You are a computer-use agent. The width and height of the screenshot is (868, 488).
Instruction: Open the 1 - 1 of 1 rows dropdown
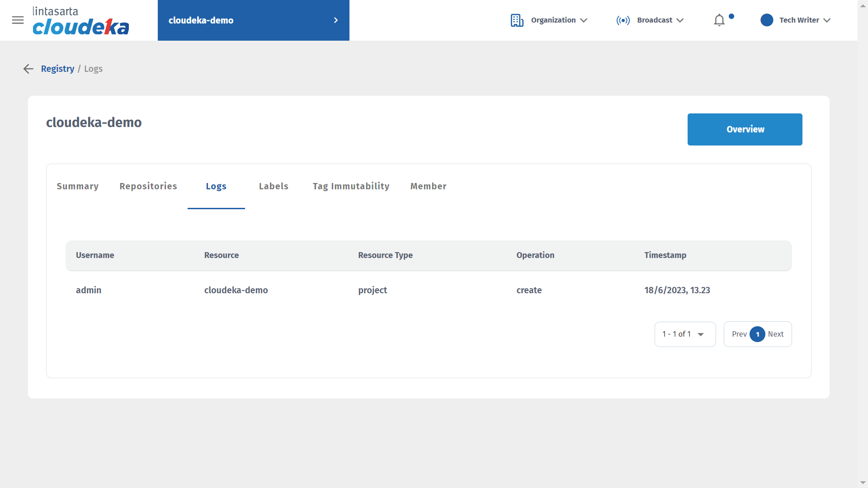click(x=684, y=334)
